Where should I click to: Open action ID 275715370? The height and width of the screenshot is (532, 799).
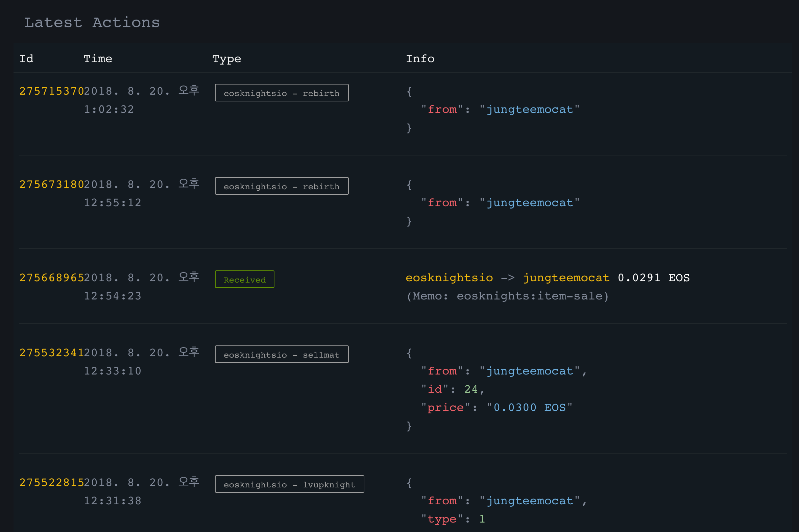tap(52, 91)
